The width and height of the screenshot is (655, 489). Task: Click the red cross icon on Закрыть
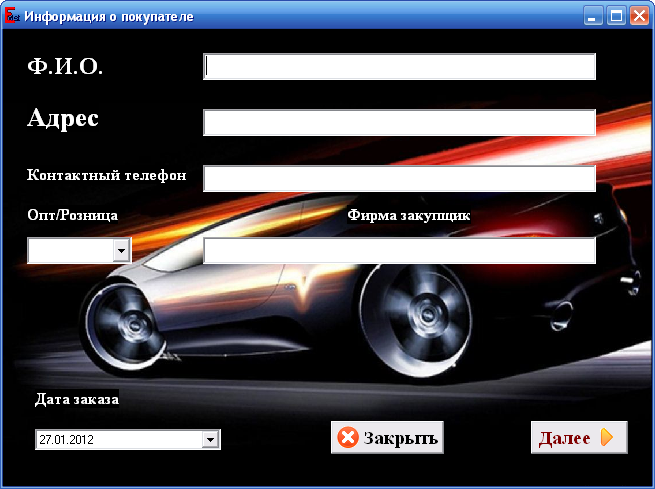point(348,438)
